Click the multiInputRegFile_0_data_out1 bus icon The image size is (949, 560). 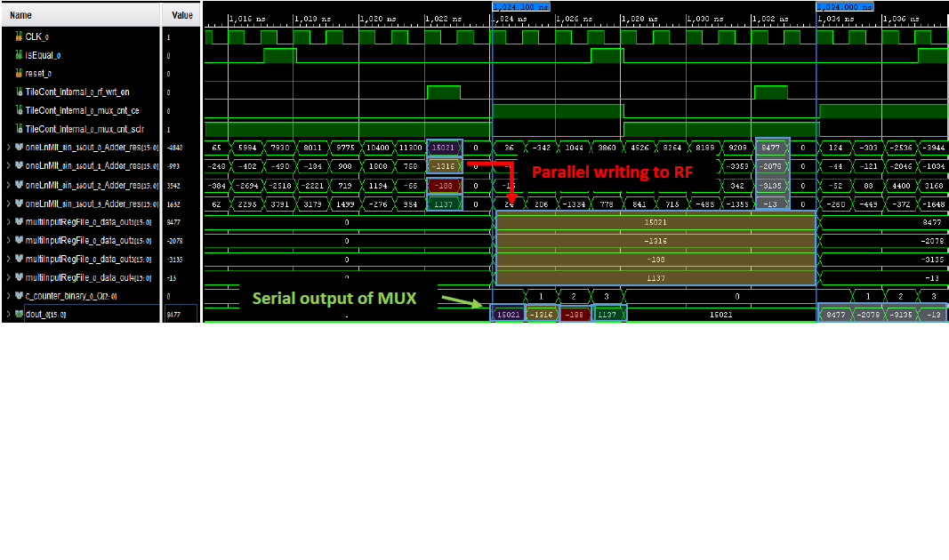[19, 222]
